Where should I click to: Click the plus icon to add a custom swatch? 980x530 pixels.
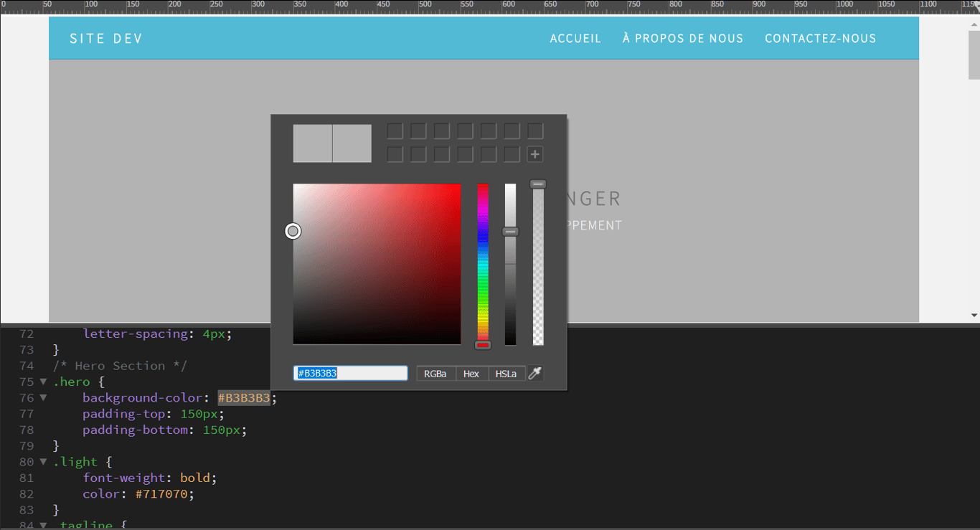pyautogui.click(x=535, y=153)
